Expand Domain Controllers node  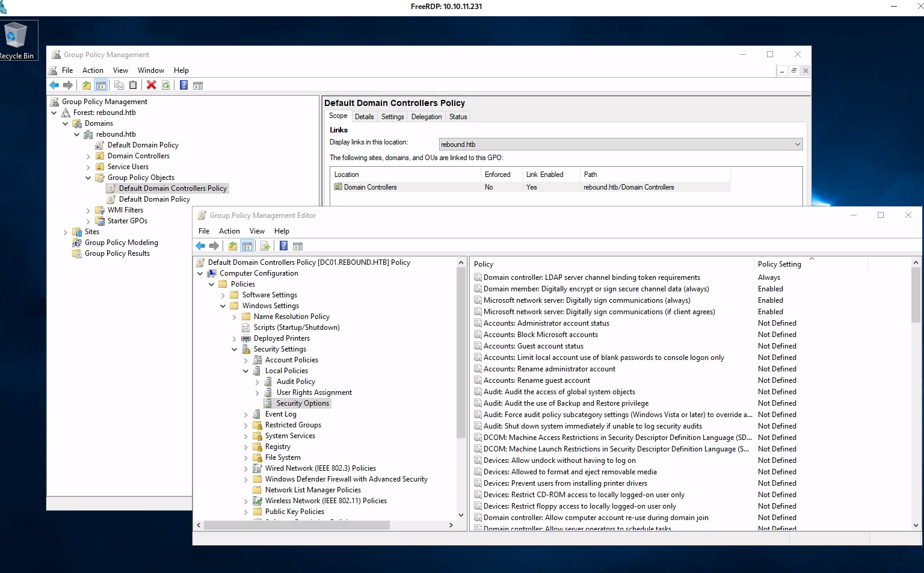(x=88, y=156)
